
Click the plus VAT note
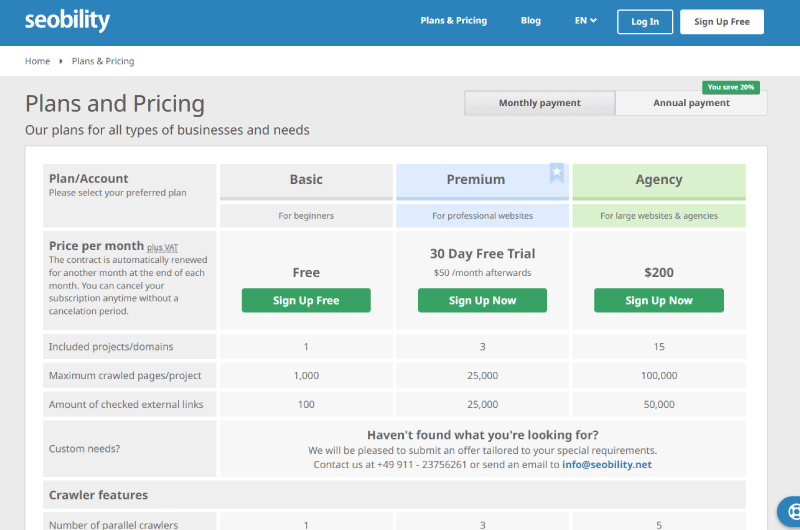[163, 247]
